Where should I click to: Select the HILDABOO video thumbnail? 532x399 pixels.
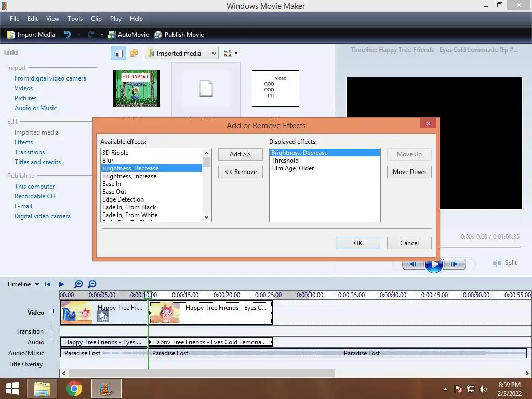[x=137, y=88]
